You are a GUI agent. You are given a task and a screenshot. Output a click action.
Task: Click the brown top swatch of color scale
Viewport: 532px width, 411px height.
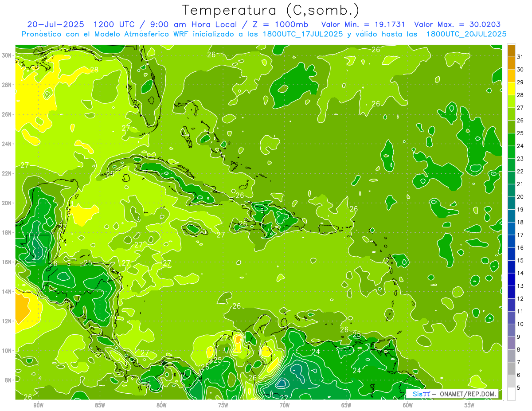(511, 50)
